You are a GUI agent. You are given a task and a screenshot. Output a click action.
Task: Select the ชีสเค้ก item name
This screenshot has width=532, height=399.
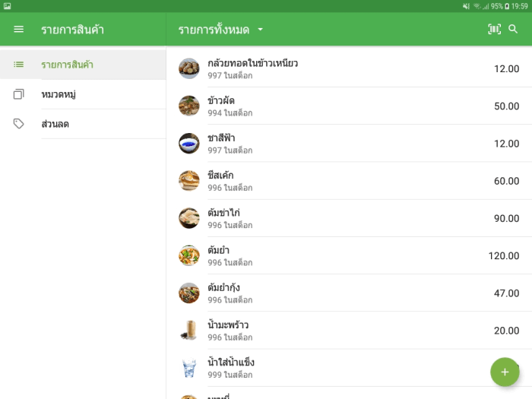[220, 175]
